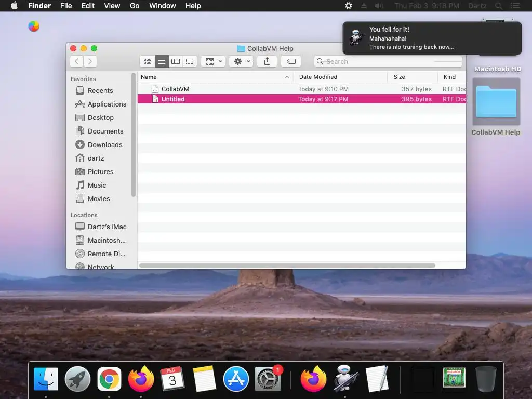Open the Go menu
Viewport: 532px width, 399px height.
point(135,6)
